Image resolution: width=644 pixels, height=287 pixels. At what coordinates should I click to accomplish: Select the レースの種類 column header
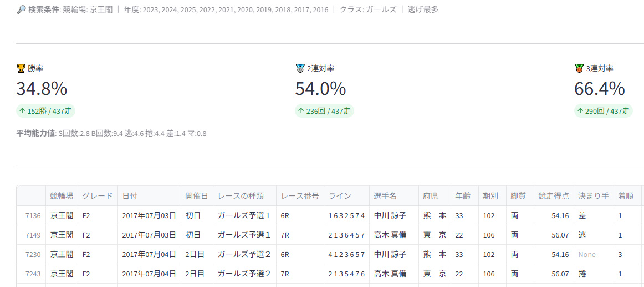click(241, 196)
